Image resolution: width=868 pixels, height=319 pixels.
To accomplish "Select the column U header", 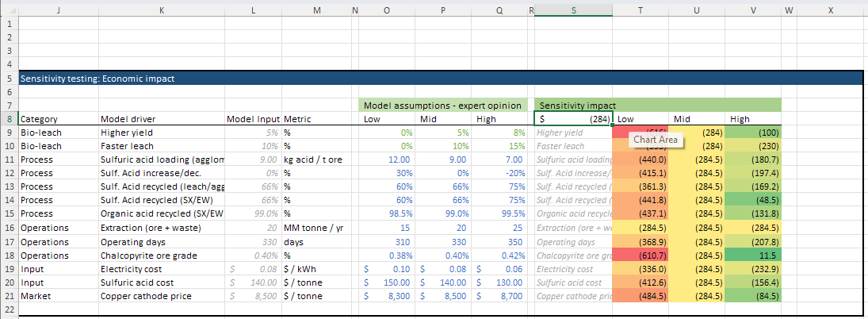I will coord(697,10).
